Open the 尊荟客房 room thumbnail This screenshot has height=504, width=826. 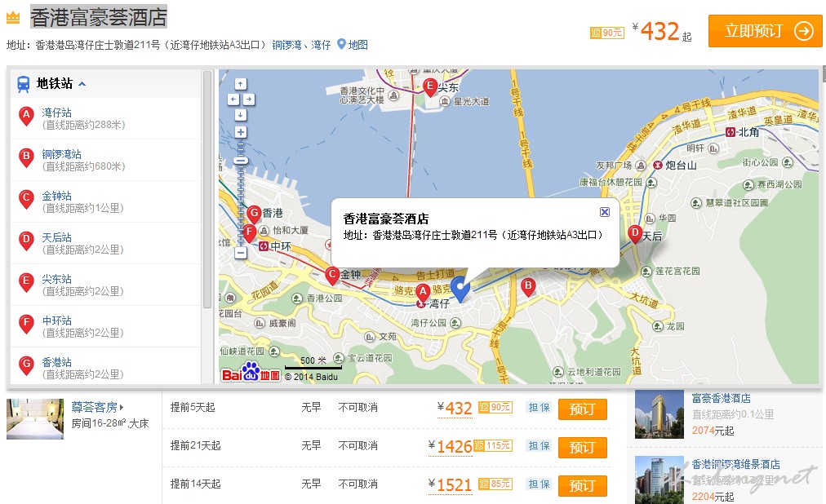[35, 418]
